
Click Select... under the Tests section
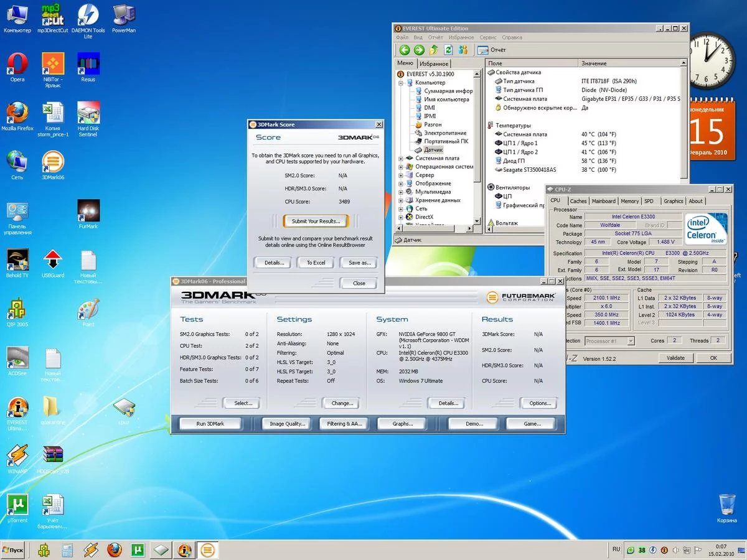point(243,403)
